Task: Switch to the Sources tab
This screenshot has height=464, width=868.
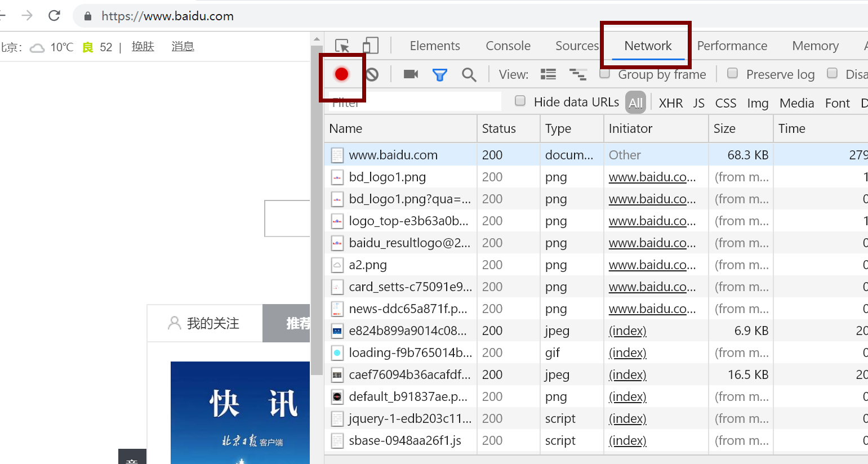Action: 577,46
